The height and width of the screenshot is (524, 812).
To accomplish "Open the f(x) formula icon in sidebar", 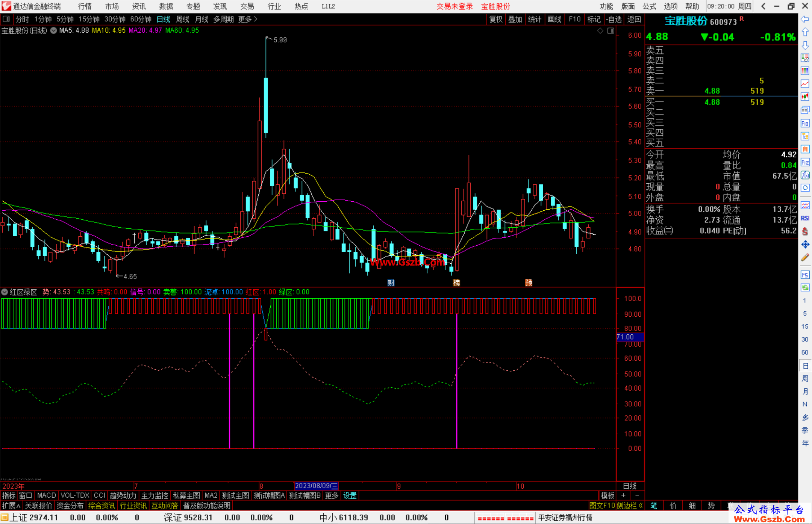I will pyautogui.click(x=805, y=175).
